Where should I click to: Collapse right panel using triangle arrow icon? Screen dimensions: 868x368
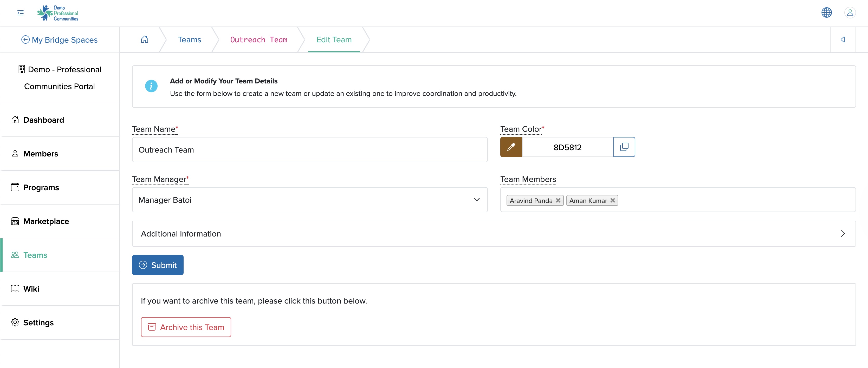pyautogui.click(x=843, y=40)
